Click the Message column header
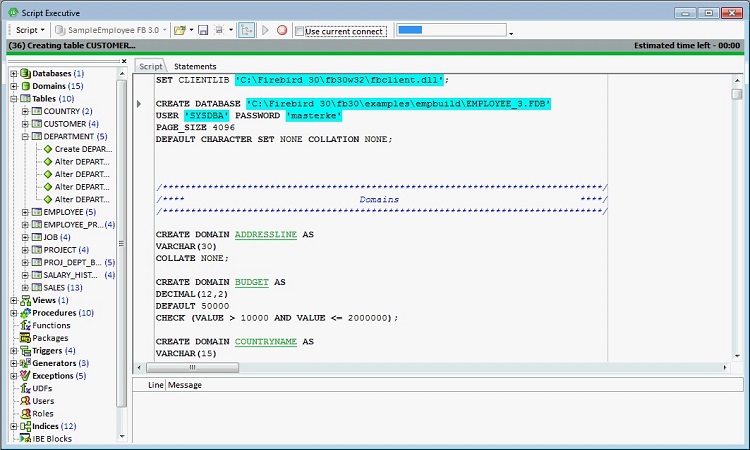This screenshot has width=750, height=450. click(185, 385)
